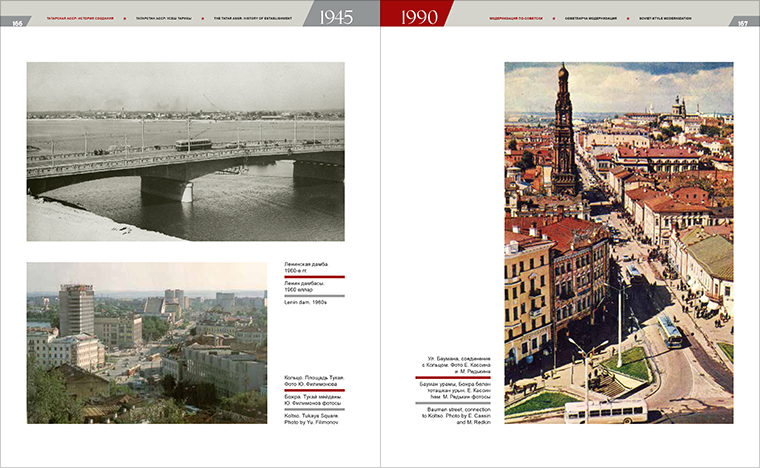The image size is (760, 468).
Task: Click the Koltso Tukaya Square color photo
Action: 147,343
